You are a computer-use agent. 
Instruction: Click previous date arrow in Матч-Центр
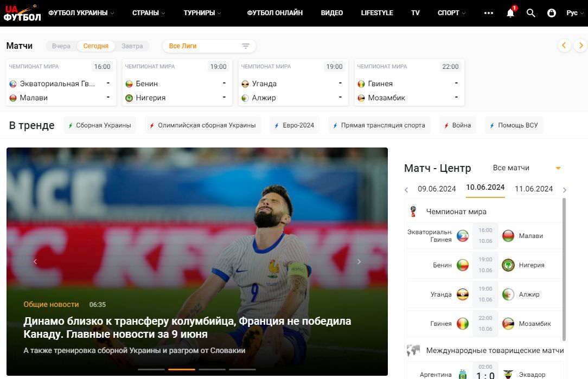click(x=406, y=190)
